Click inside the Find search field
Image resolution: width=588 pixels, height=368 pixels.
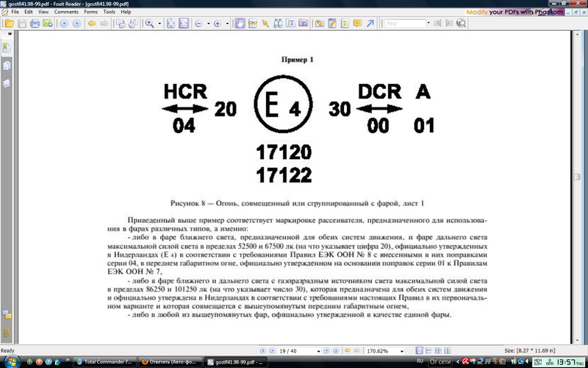(x=405, y=24)
